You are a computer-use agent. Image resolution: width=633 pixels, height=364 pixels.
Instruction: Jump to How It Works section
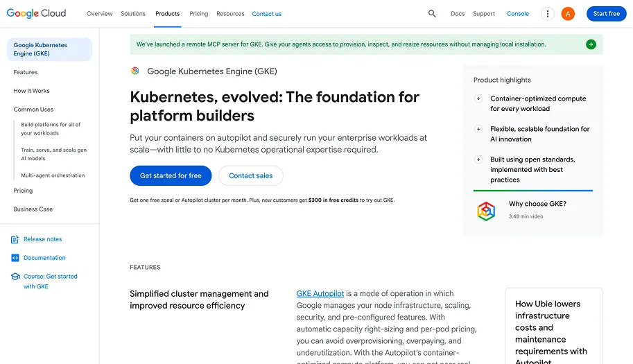point(31,91)
